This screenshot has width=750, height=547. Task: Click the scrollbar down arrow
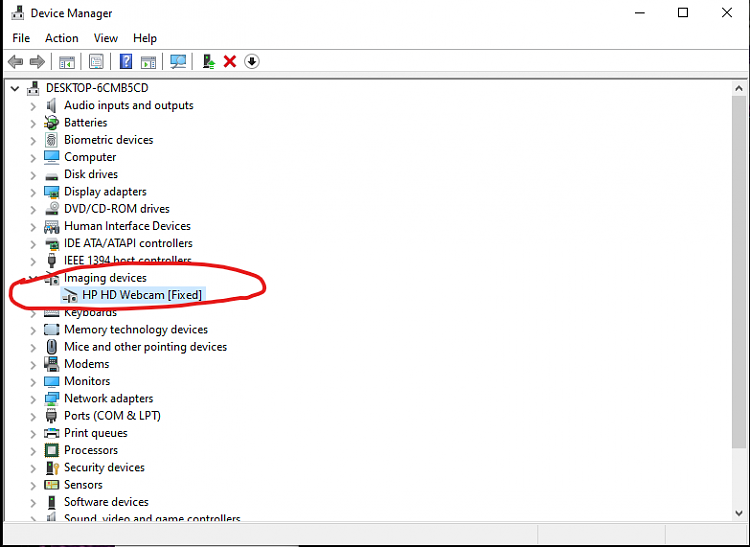pos(739,514)
